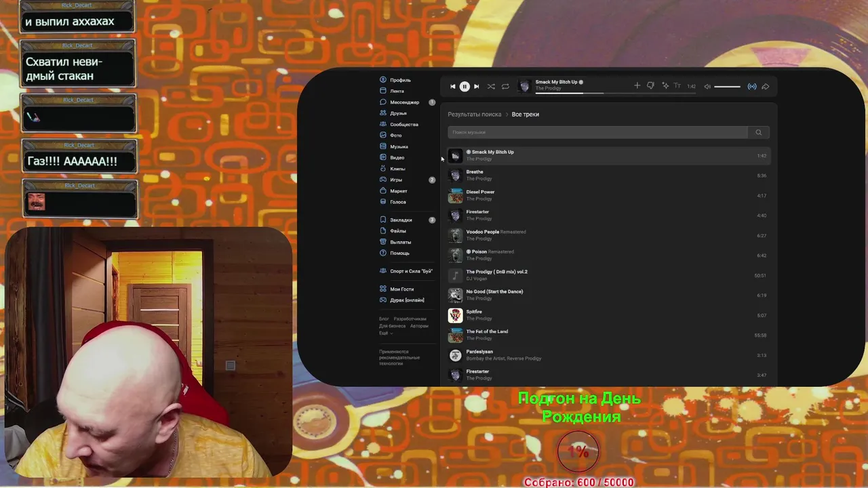The width and height of the screenshot is (868, 488).
Task: Skip to the previous track in player
Action: point(453,86)
